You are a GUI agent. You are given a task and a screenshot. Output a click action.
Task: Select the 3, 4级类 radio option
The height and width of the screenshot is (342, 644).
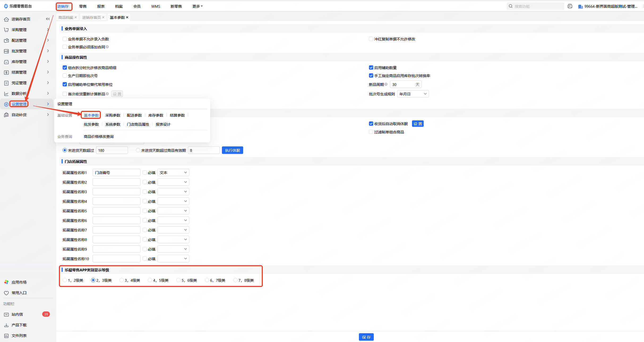[x=122, y=280]
